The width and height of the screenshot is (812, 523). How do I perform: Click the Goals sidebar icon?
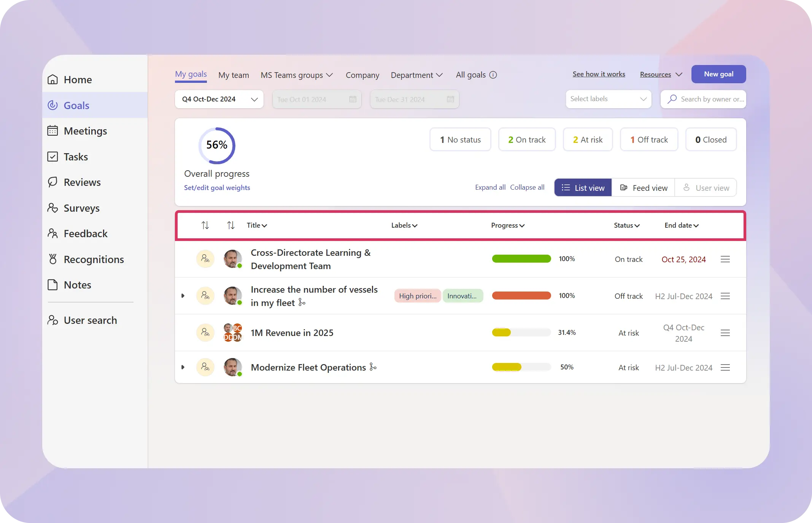coord(52,105)
